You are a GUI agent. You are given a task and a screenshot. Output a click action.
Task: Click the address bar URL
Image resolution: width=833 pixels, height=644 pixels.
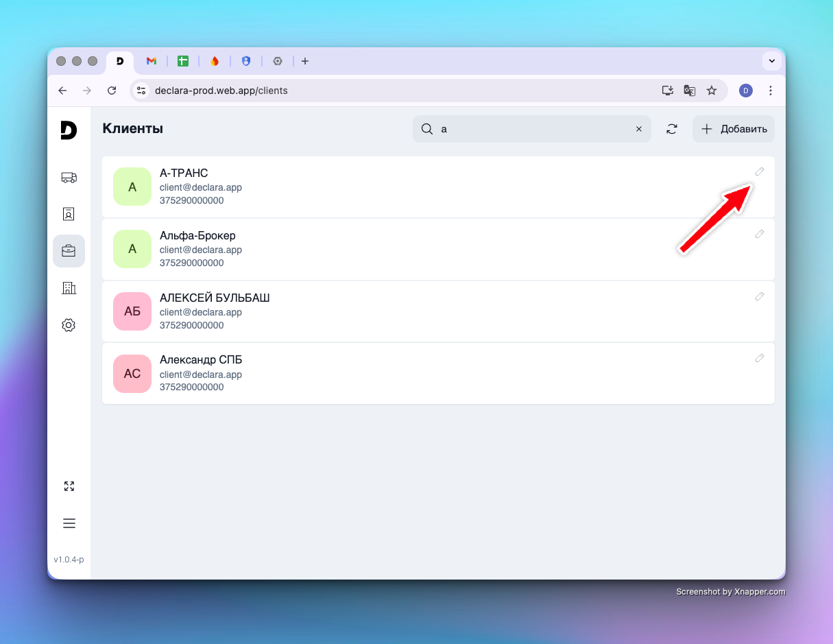(x=221, y=91)
